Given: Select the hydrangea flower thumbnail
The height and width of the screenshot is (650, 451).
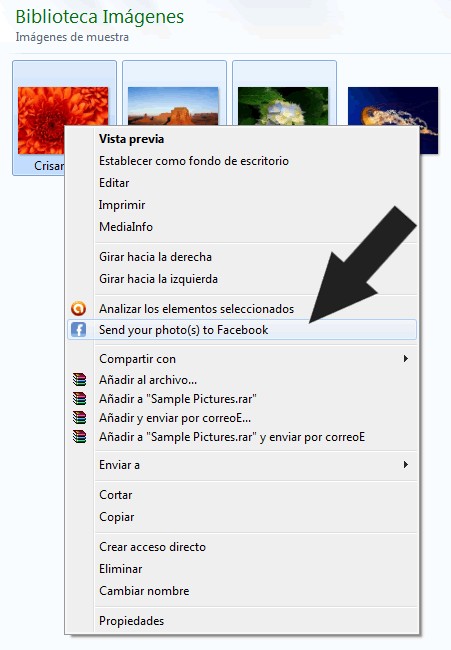Looking at the screenshot, I should tap(283, 106).
